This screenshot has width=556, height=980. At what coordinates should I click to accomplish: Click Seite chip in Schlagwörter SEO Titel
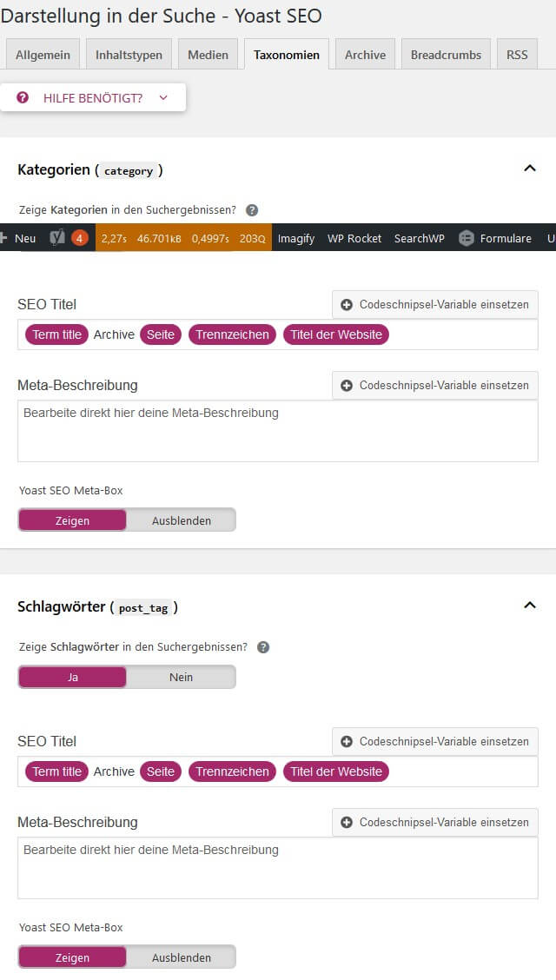tap(161, 771)
